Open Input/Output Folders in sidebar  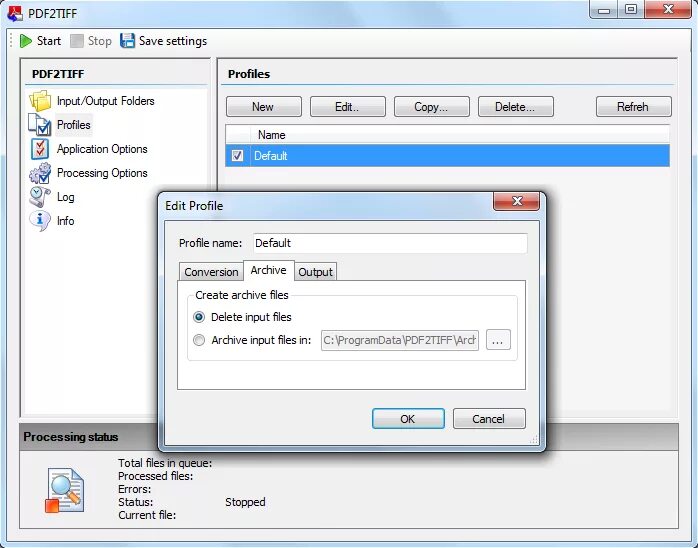[x=106, y=101]
